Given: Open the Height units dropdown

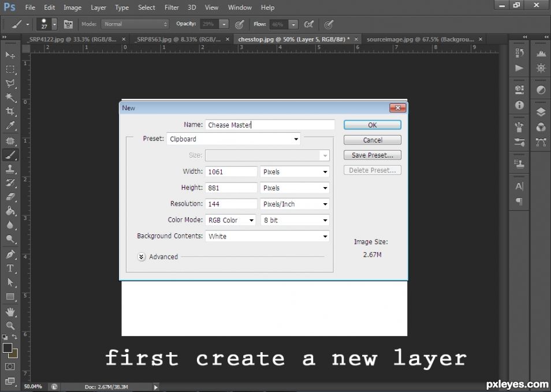Looking at the screenshot, I should [295, 188].
